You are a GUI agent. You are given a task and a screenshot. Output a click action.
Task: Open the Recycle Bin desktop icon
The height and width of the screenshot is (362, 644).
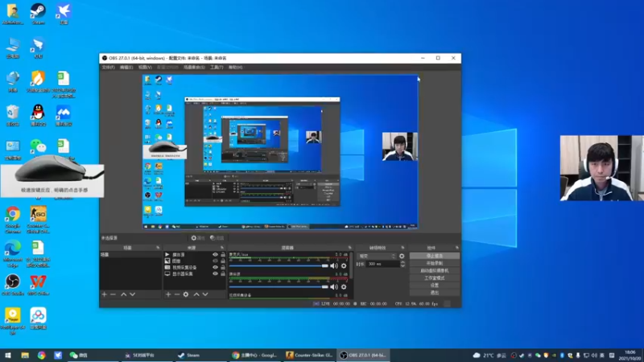coord(13,115)
